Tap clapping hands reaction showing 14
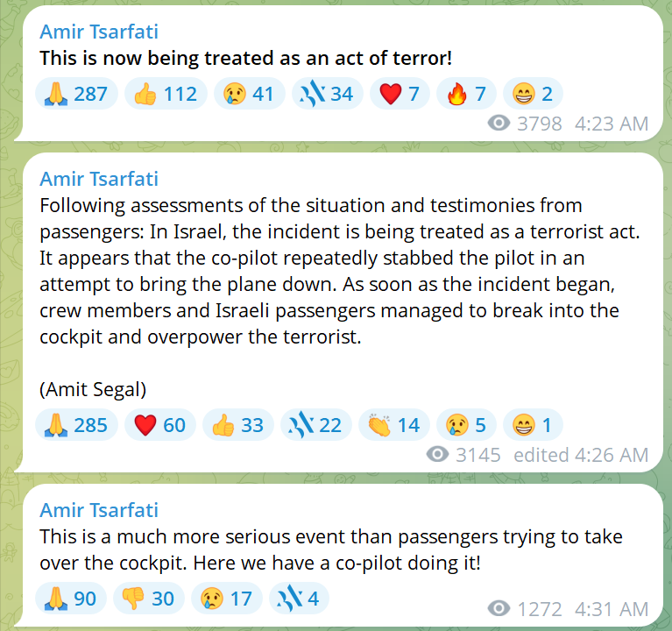This screenshot has height=631, width=672. (x=394, y=425)
